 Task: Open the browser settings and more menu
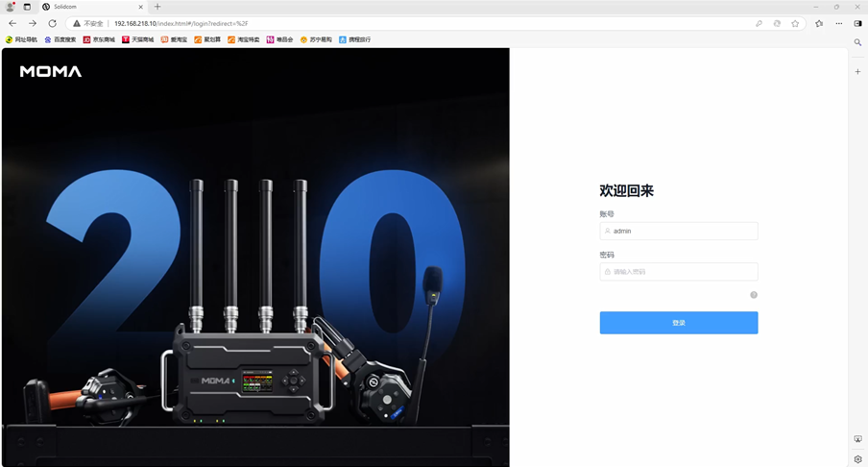pyautogui.click(x=839, y=24)
